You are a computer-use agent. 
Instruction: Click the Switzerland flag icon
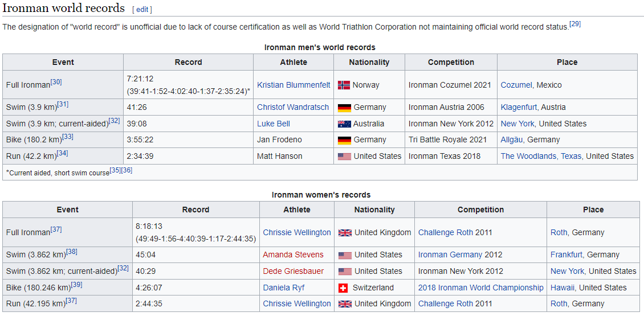(343, 288)
